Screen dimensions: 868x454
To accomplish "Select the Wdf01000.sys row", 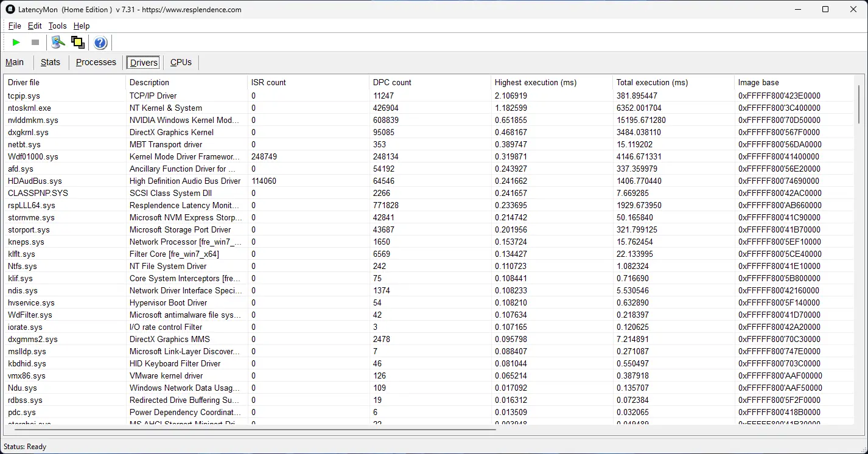I will 429,156.
